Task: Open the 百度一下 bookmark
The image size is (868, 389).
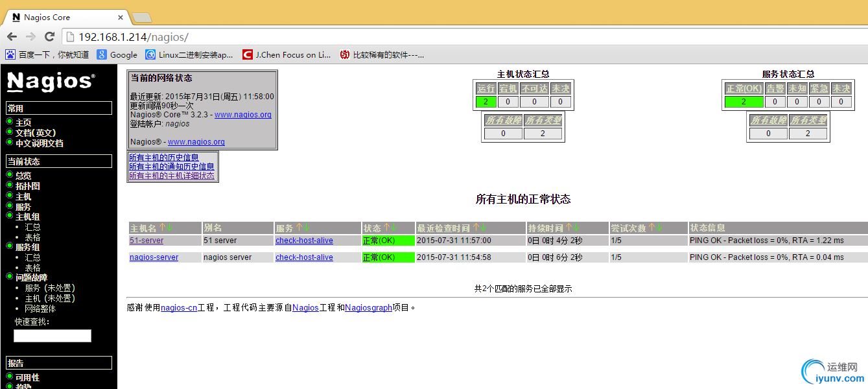Action: click(x=47, y=55)
